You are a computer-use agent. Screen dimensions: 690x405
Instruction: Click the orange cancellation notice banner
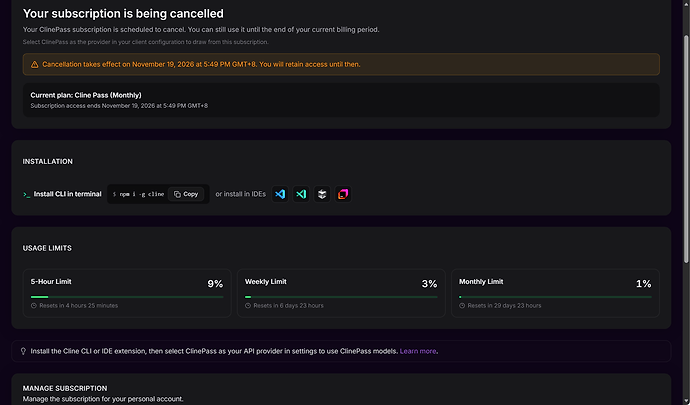[341, 64]
